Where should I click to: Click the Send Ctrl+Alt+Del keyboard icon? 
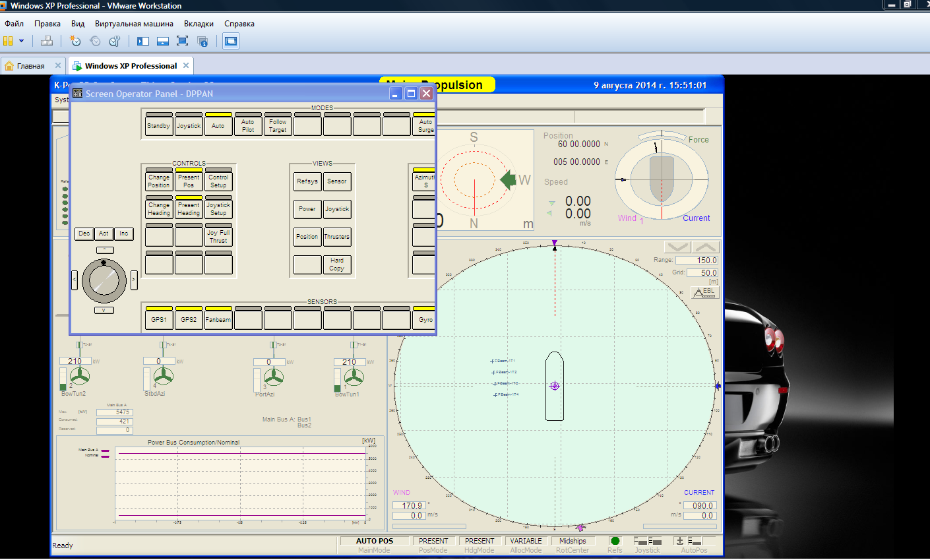[47, 41]
